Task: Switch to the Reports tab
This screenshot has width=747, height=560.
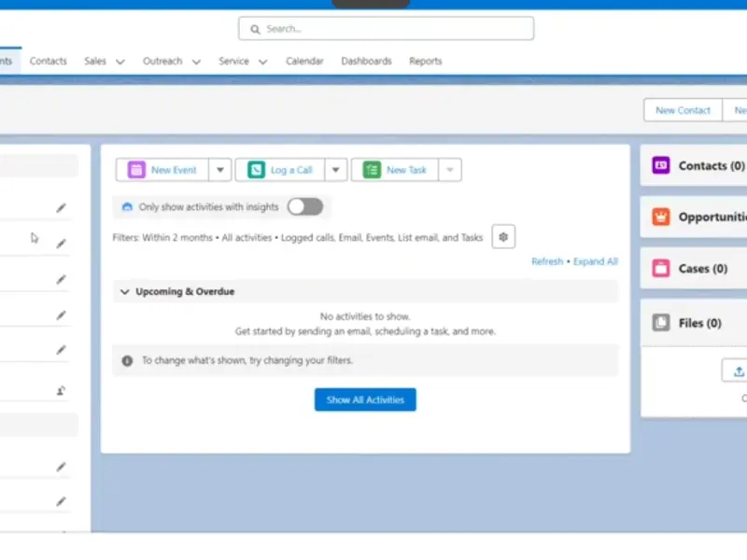Action: click(425, 62)
